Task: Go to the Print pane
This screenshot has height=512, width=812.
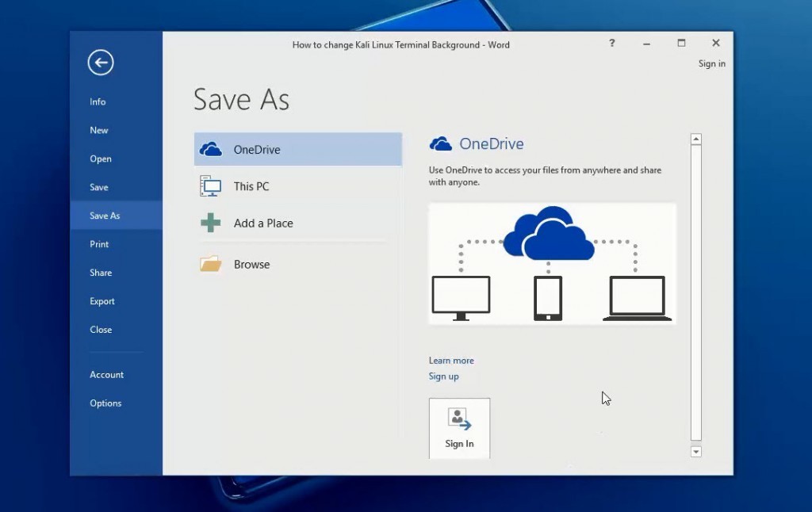Action: tap(99, 244)
